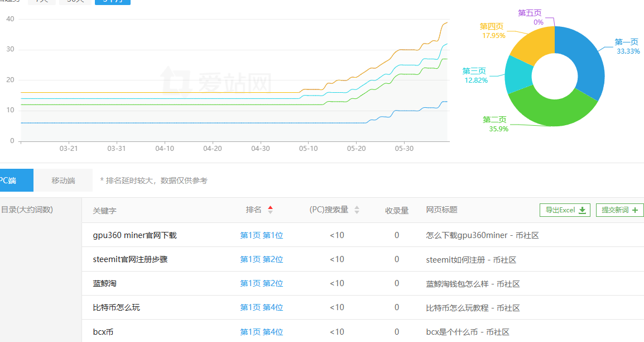This screenshot has width=644, height=342.
Task: Select the PC端 tab
Action: pyautogui.click(x=16, y=180)
